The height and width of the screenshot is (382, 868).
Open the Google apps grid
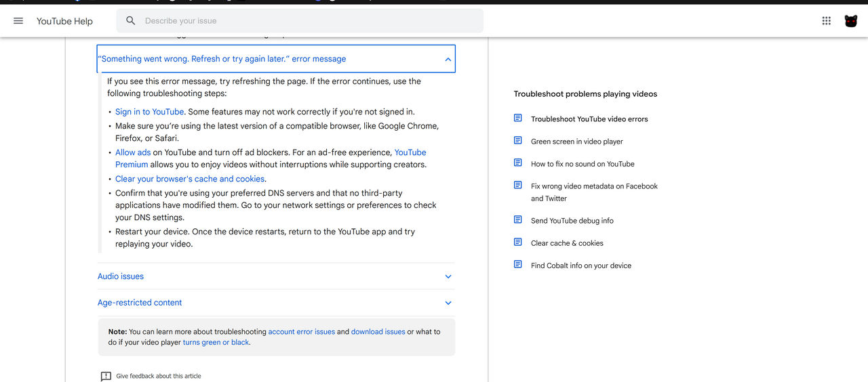point(826,21)
